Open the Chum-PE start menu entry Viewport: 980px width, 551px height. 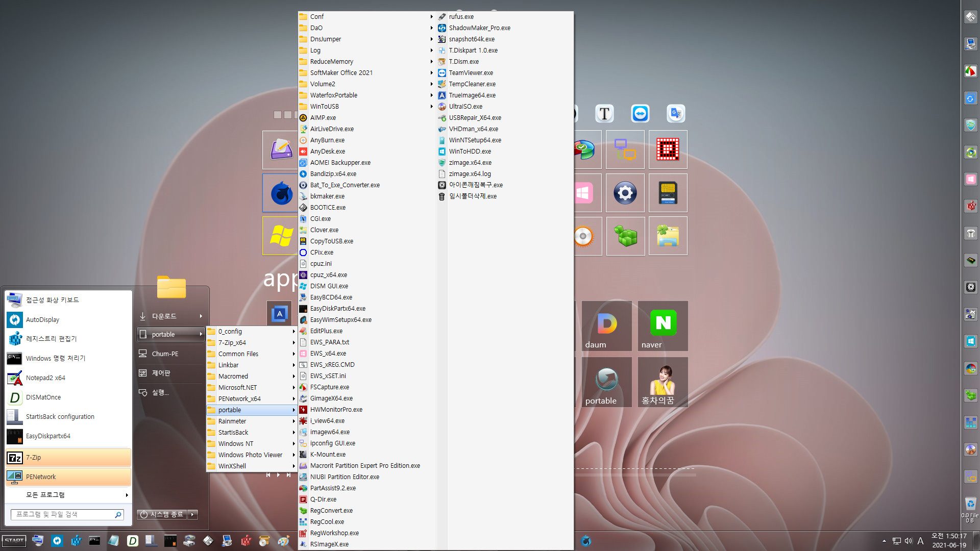171,354
